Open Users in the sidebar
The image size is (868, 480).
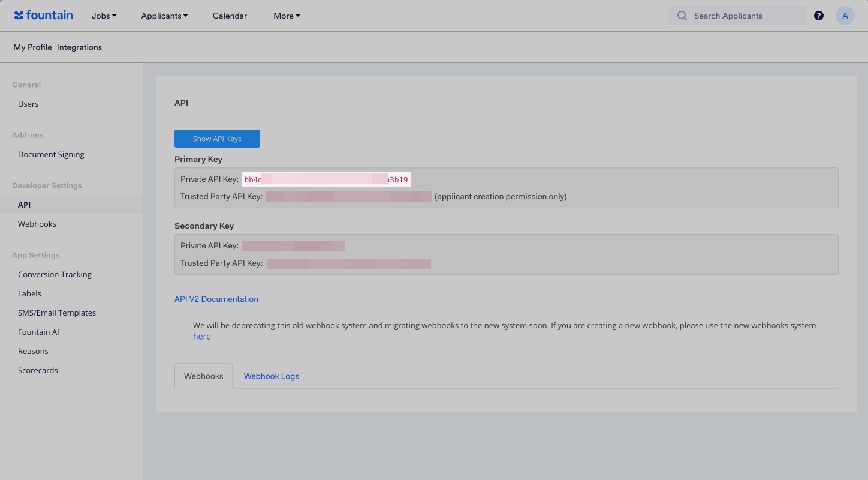point(28,104)
